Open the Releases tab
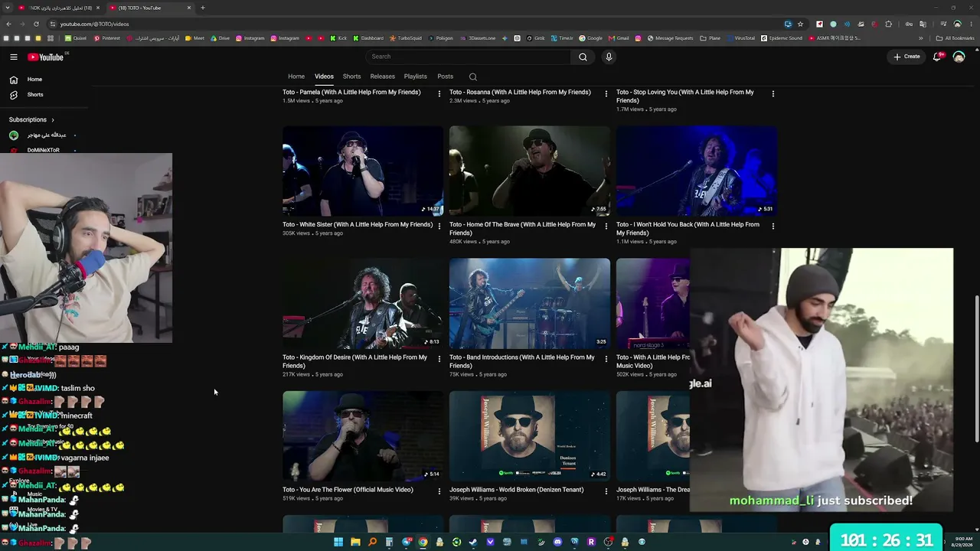 pyautogui.click(x=383, y=77)
